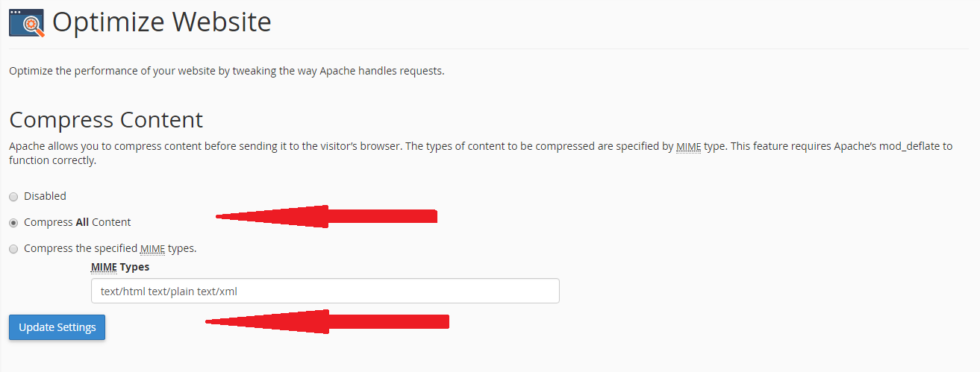Click the sentence about Apache handling requests
Viewport: 980px width, 372px height.
pos(227,71)
